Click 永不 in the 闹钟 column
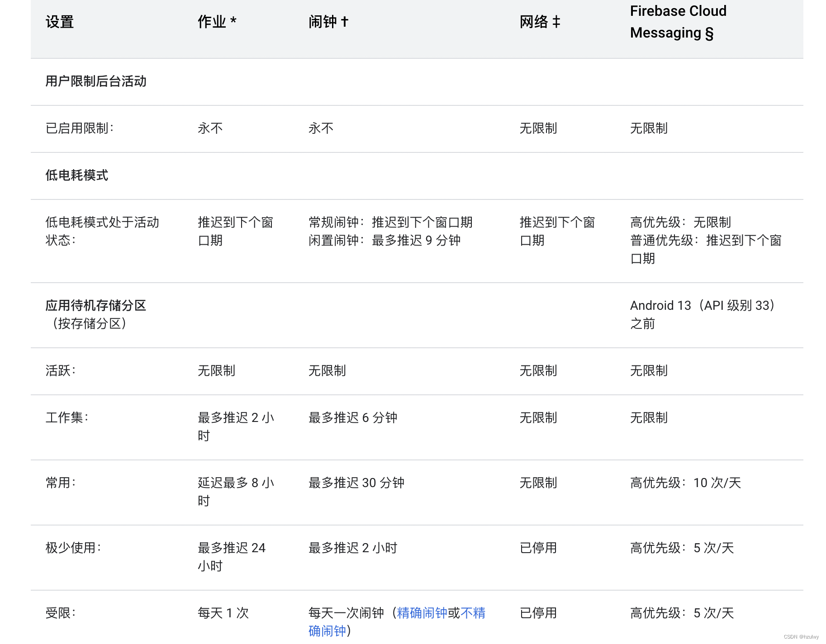 pos(321,128)
